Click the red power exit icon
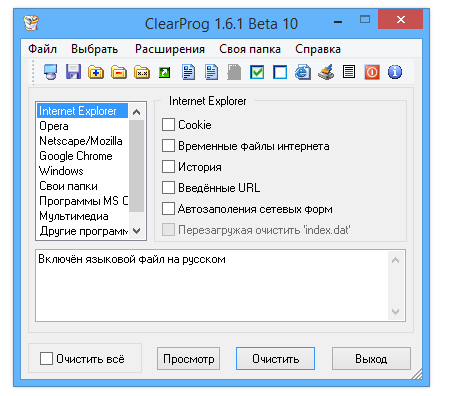The image size is (452, 396). coord(372,72)
